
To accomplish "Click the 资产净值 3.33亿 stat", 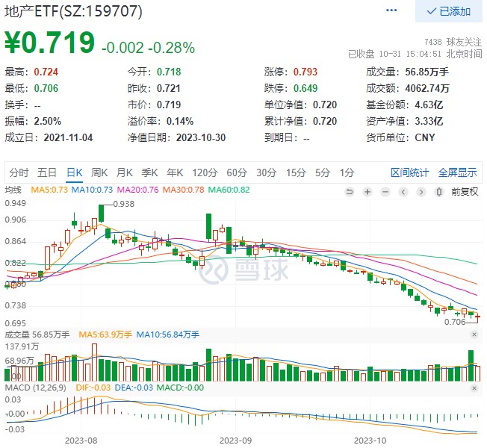I will (405, 121).
